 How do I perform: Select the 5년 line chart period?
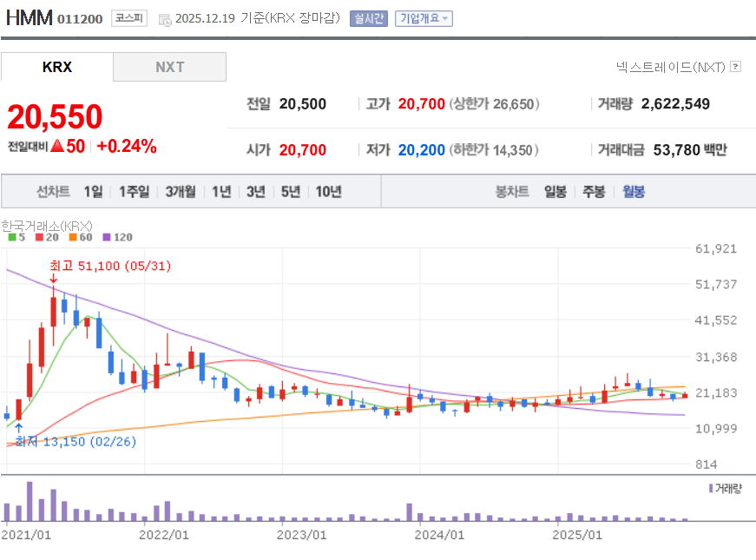pos(291,192)
